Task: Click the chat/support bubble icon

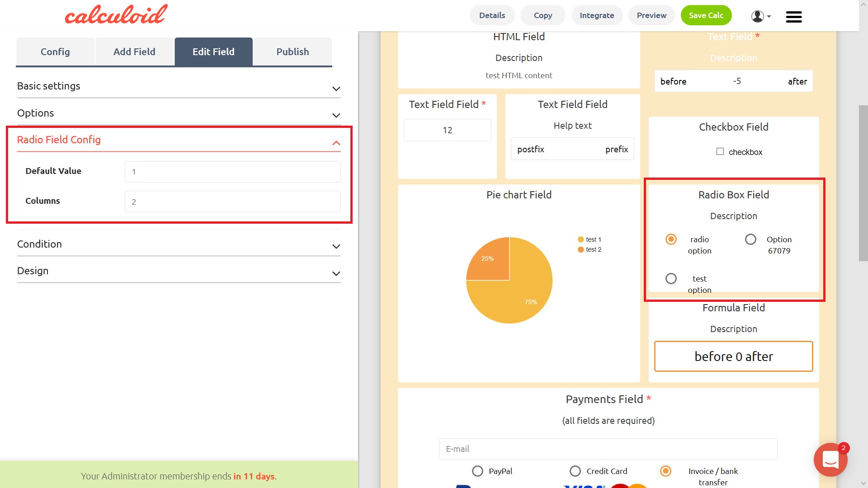Action: (832, 459)
